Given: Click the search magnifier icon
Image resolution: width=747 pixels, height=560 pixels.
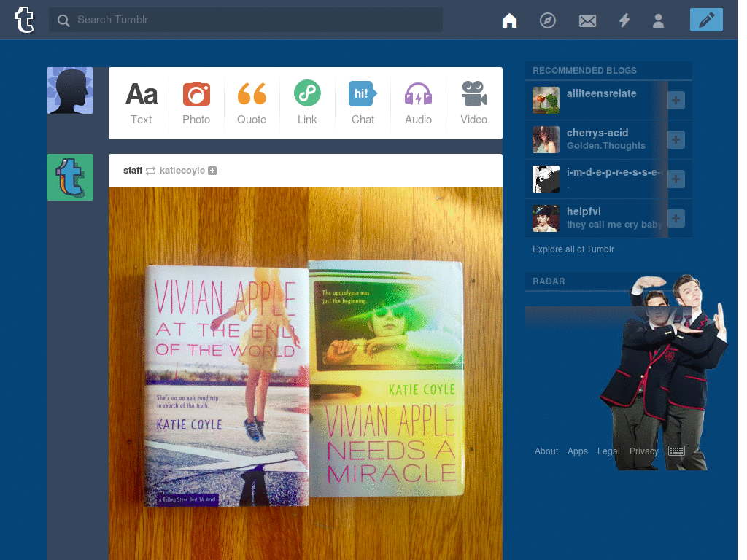Looking at the screenshot, I should [63, 20].
